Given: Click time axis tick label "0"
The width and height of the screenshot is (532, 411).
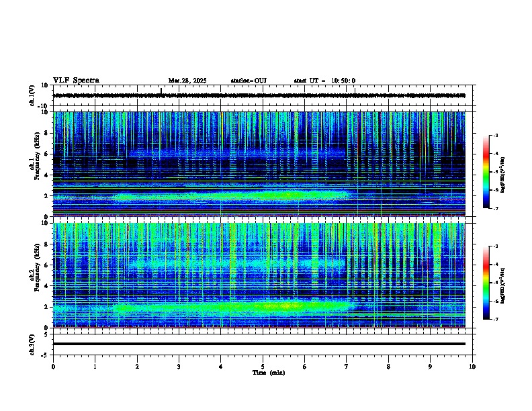Looking at the screenshot, I should coord(53,367).
